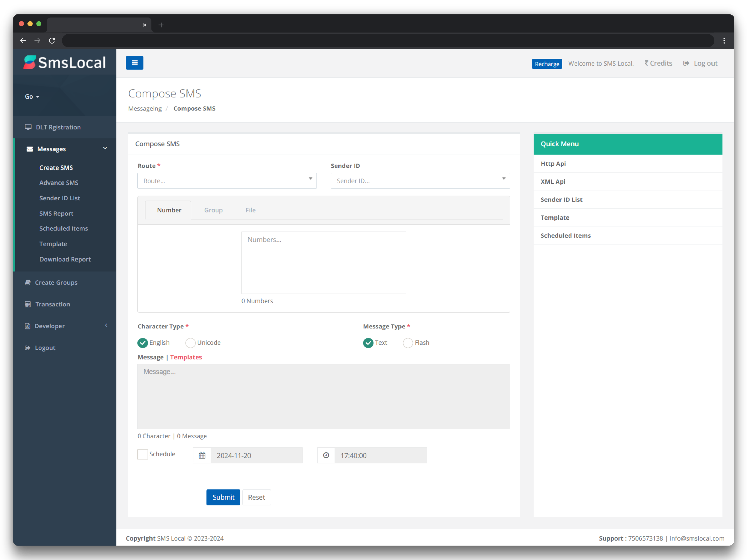Open the Templates link above message
The width and height of the screenshot is (747, 560).
point(186,357)
